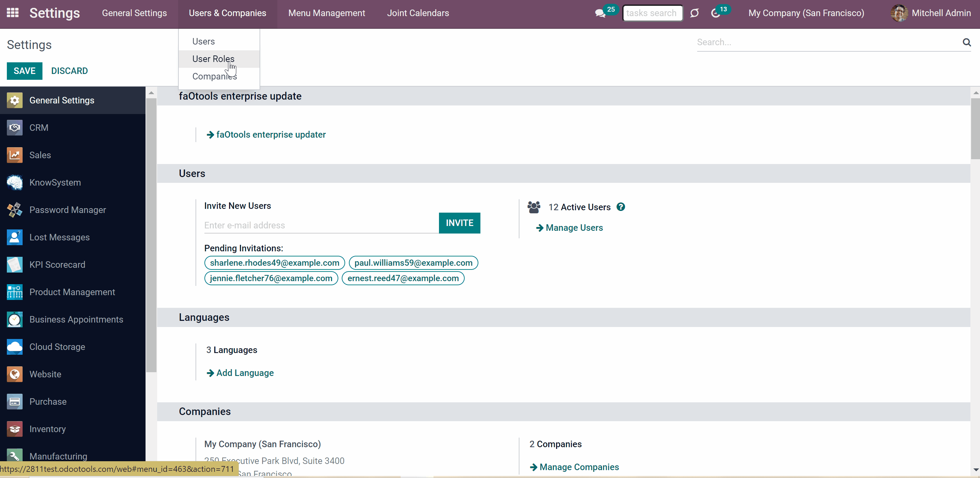
Task: Click the 12 Active Users text
Action: pyautogui.click(x=579, y=207)
